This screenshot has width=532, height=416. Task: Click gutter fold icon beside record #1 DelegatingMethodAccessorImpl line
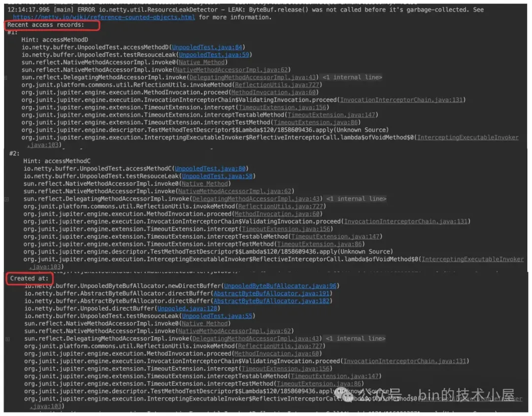(x=6, y=78)
